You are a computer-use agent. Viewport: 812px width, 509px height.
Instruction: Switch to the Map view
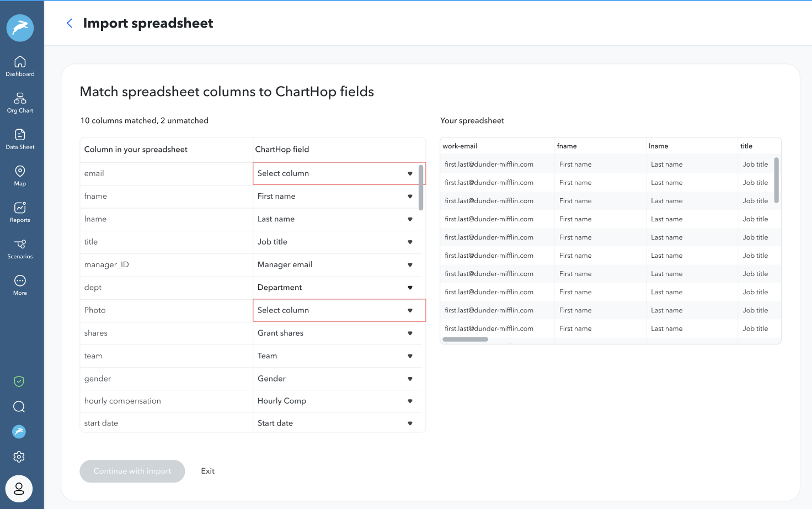pos(20,175)
